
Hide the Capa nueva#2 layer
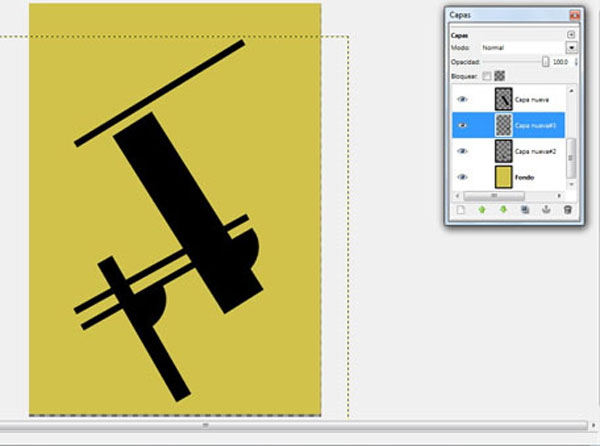pos(462,151)
